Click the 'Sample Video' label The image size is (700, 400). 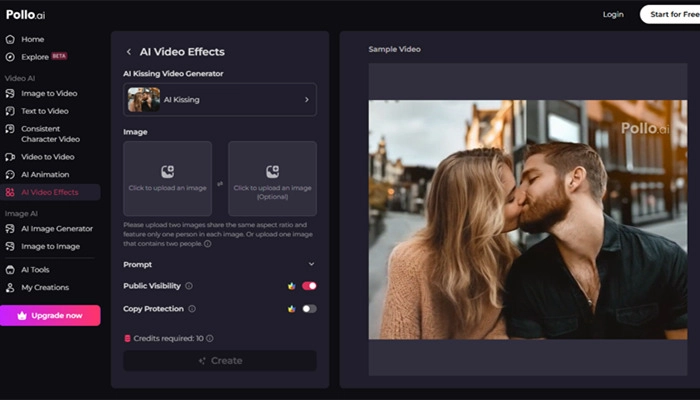click(x=394, y=49)
